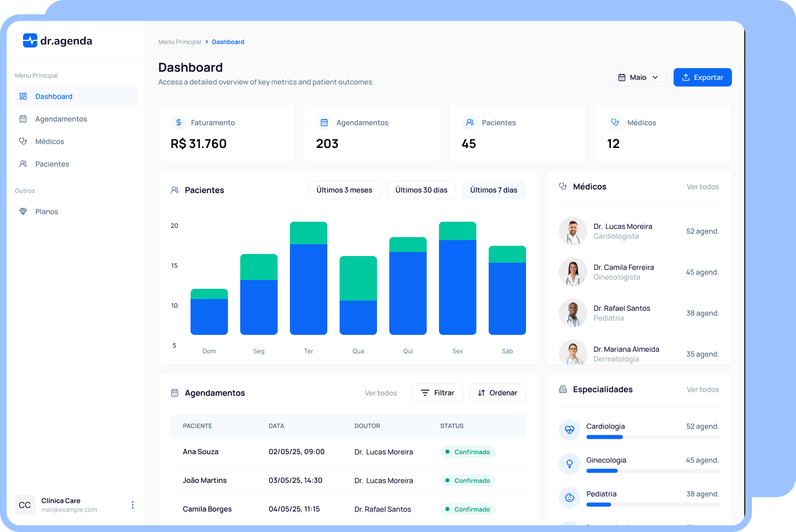Click Ver todos in the Médicos panel
Image resolution: width=796 pixels, height=532 pixels.
click(x=702, y=187)
